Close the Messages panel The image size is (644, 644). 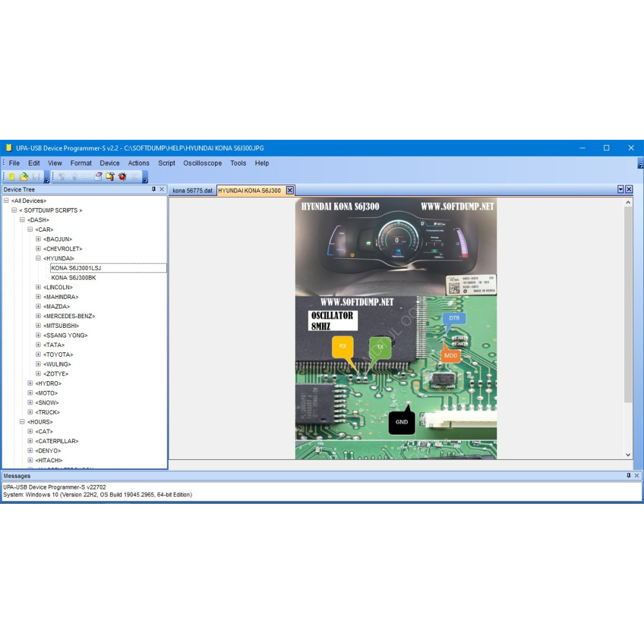(x=637, y=476)
